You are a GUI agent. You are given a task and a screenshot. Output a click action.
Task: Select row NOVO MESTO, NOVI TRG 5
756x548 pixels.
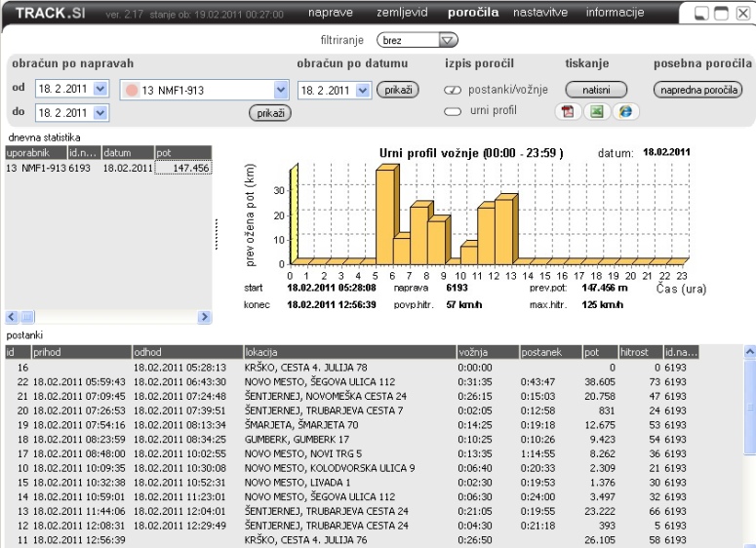point(352,454)
